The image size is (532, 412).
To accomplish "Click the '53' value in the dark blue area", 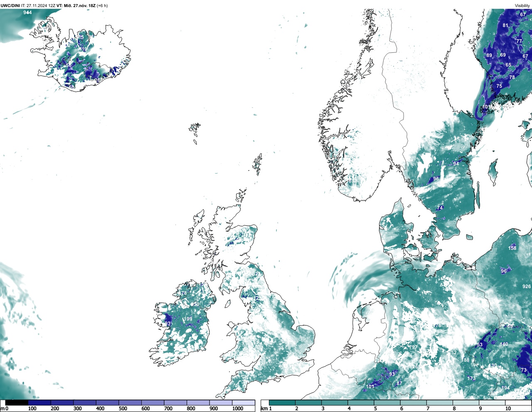I will tap(480, 345).
